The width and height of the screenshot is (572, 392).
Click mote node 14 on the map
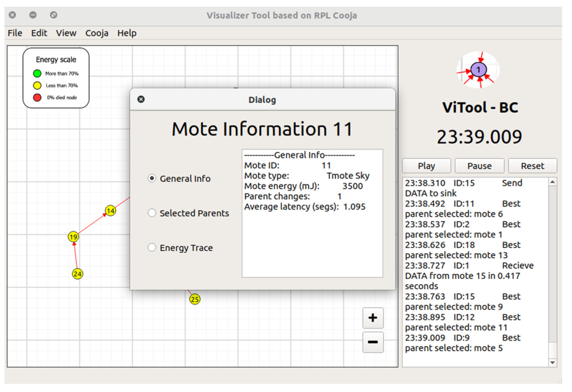[x=110, y=211]
